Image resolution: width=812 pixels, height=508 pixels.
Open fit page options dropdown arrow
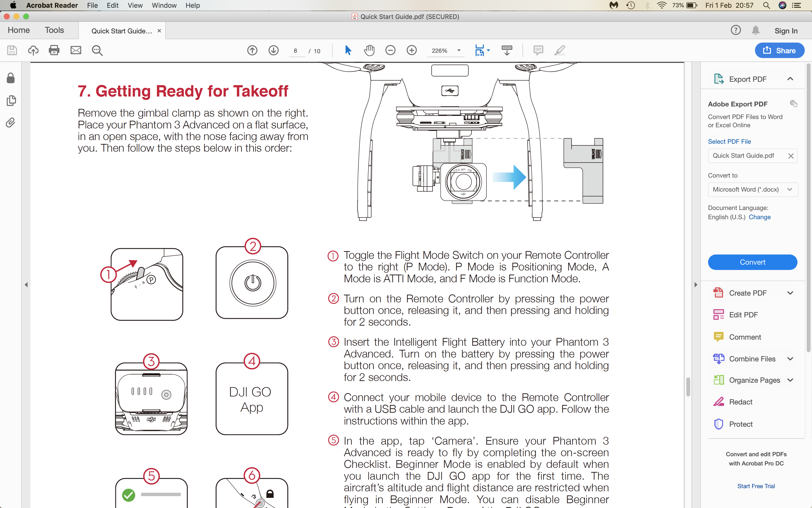(x=489, y=50)
